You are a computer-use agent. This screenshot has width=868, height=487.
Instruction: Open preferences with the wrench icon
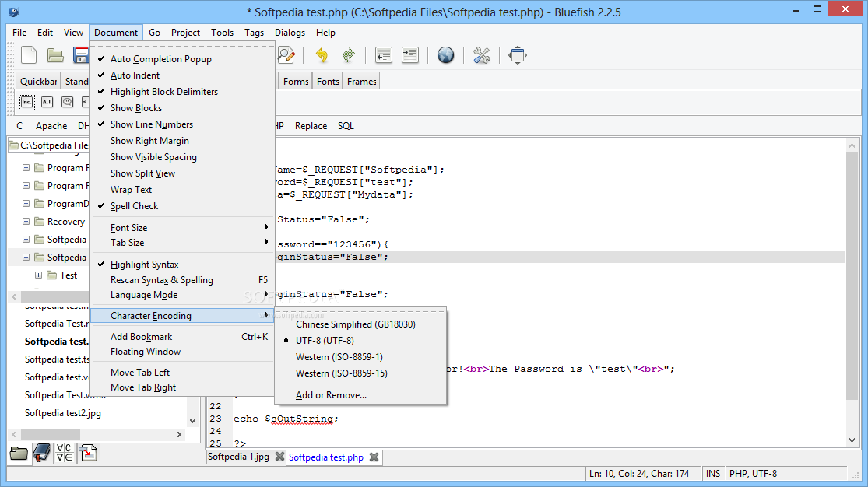coord(482,55)
